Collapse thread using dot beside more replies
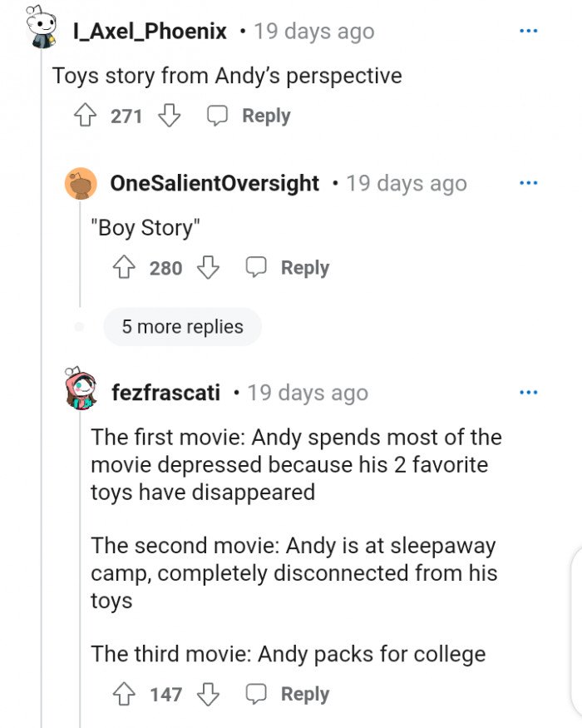Screen dimensions: 582x728 click(x=80, y=327)
